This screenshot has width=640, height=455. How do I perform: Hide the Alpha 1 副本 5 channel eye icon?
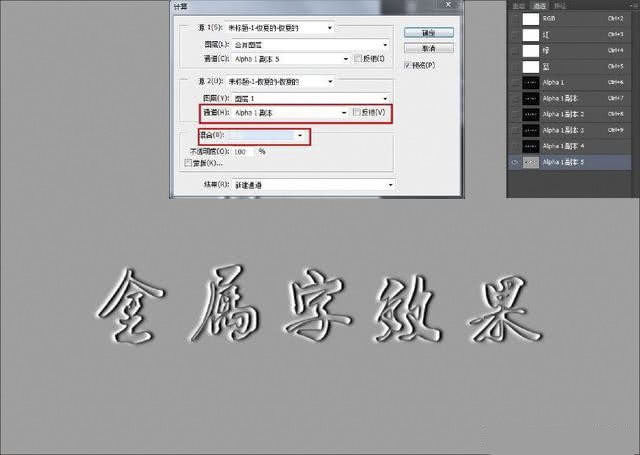point(515,162)
